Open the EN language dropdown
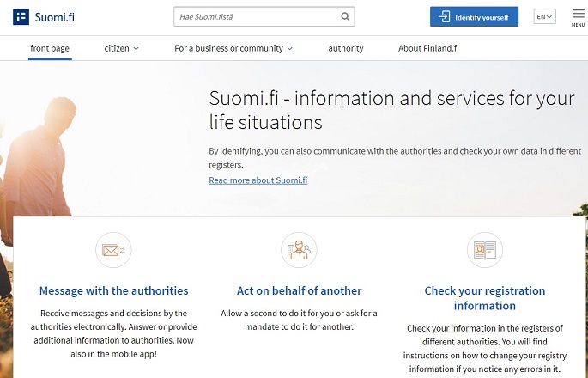Viewport: 588px width, 378px height. (x=544, y=17)
